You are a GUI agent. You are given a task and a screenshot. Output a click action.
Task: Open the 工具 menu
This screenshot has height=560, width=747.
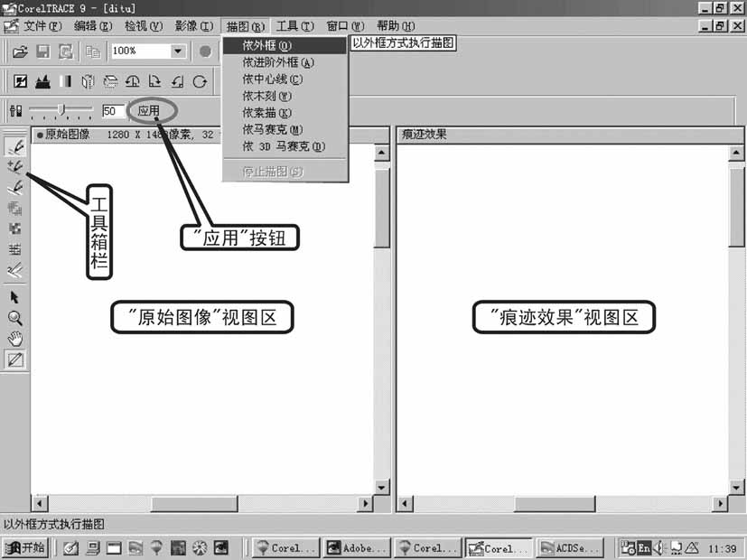(x=294, y=25)
